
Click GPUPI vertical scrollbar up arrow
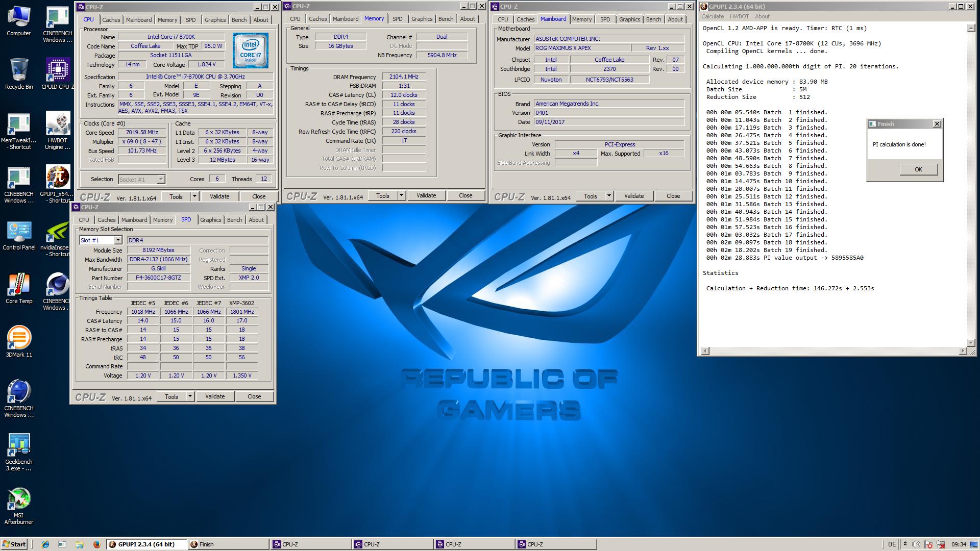[971, 29]
